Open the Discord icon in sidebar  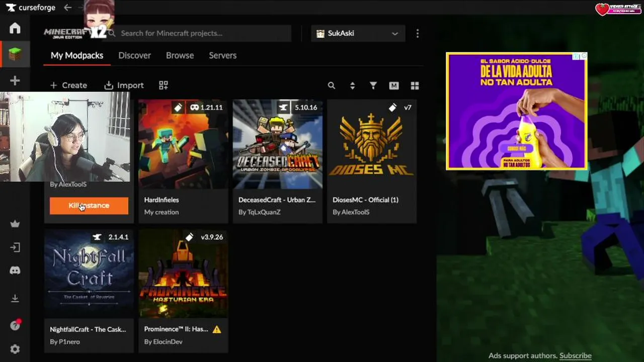pos(15,270)
